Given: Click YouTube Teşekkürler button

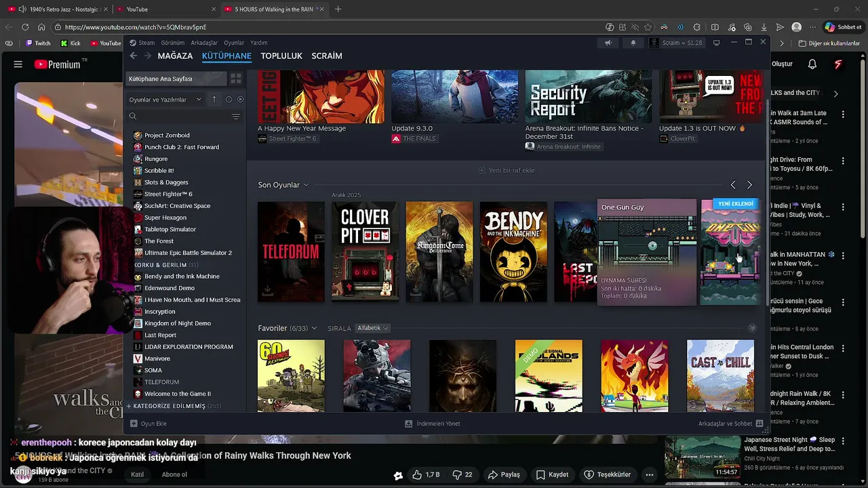Looking at the screenshot, I should coord(608,474).
